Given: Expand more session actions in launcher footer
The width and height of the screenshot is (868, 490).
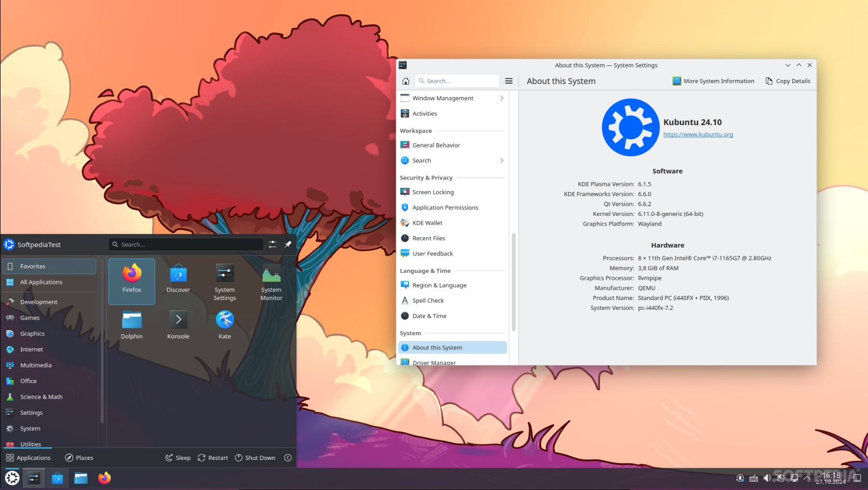Looking at the screenshot, I should point(288,458).
